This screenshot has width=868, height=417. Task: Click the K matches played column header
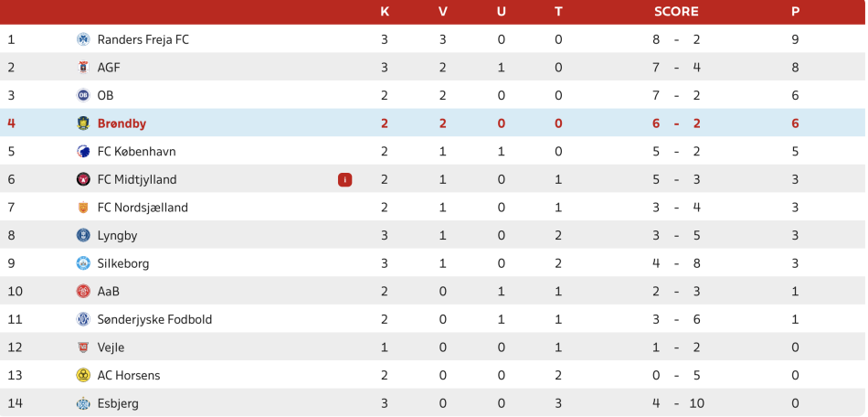pos(385,12)
